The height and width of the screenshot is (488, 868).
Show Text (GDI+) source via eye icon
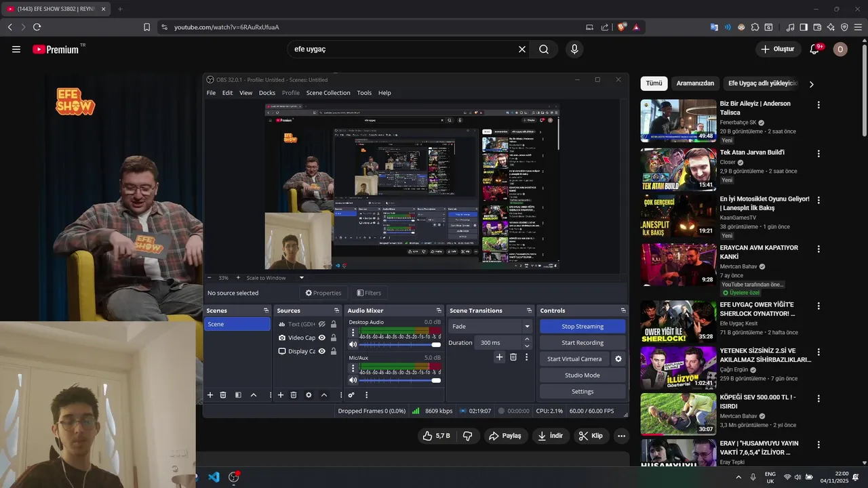coord(322,325)
